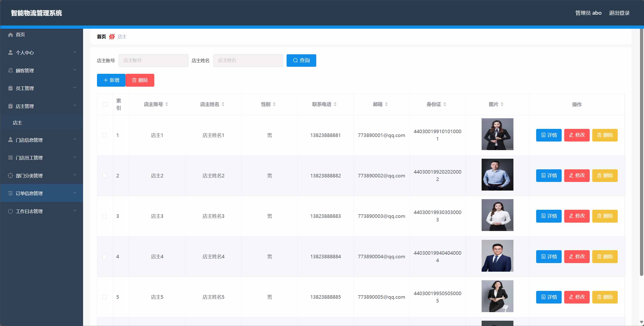Image resolution: width=644 pixels, height=326 pixels.
Task: Click the power icon beside 工作日志管理
Action: (x=10, y=211)
